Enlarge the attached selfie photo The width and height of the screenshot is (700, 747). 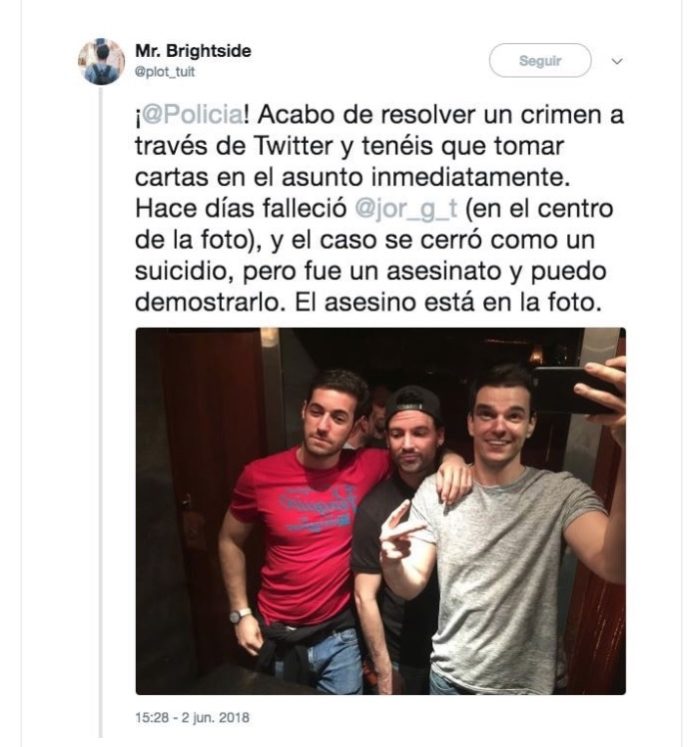380,511
